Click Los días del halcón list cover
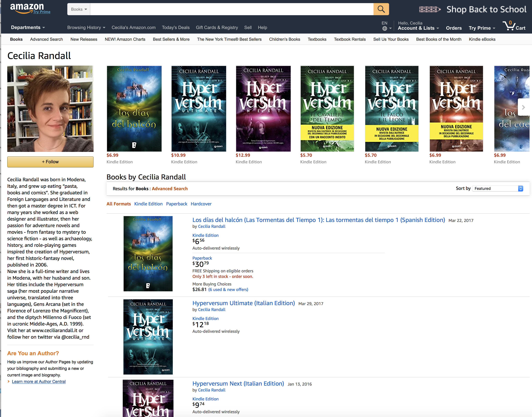 click(x=148, y=254)
